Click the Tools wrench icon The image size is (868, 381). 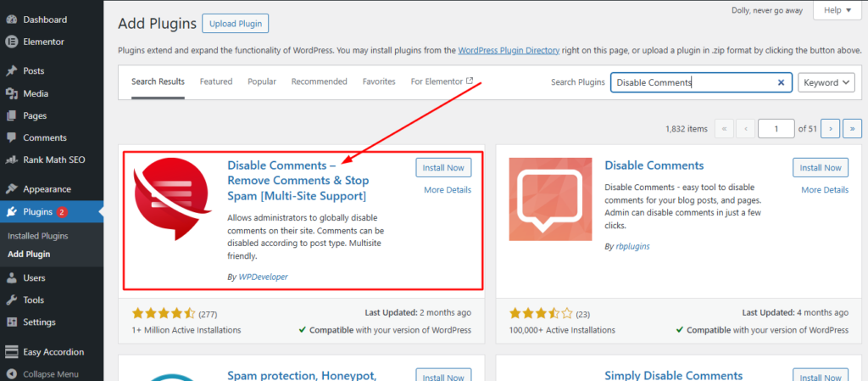pos(11,300)
